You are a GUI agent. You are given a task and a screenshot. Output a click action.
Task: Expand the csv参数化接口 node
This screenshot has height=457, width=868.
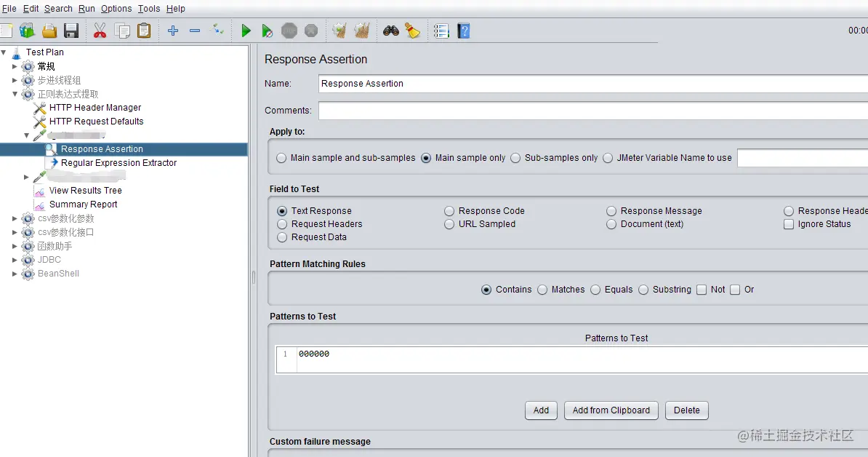(x=15, y=233)
